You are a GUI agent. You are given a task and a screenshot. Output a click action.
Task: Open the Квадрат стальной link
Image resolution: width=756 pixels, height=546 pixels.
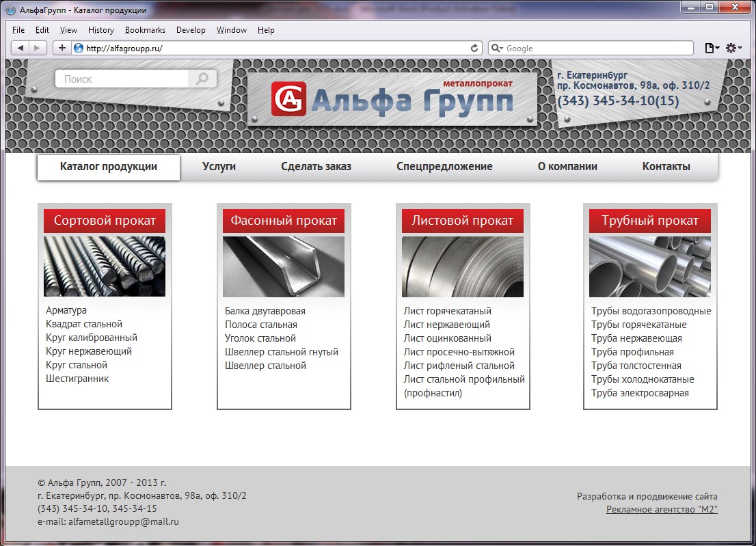pyautogui.click(x=84, y=324)
